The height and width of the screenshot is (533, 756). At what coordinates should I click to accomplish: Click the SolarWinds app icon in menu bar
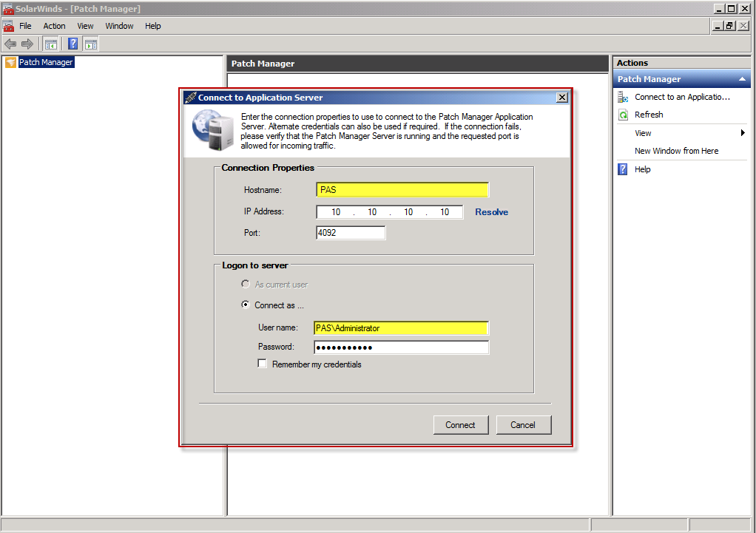click(8, 26)
